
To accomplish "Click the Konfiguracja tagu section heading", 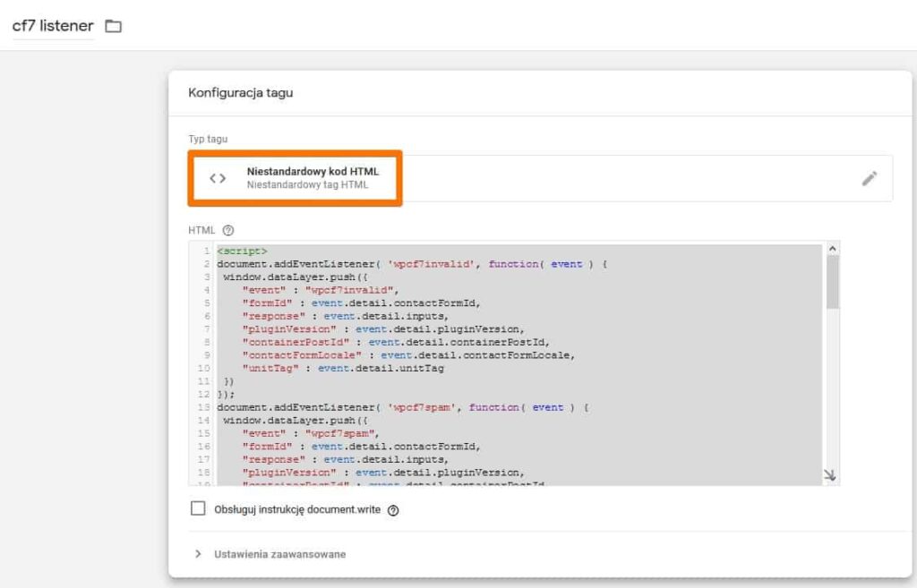I will point(240,92).
